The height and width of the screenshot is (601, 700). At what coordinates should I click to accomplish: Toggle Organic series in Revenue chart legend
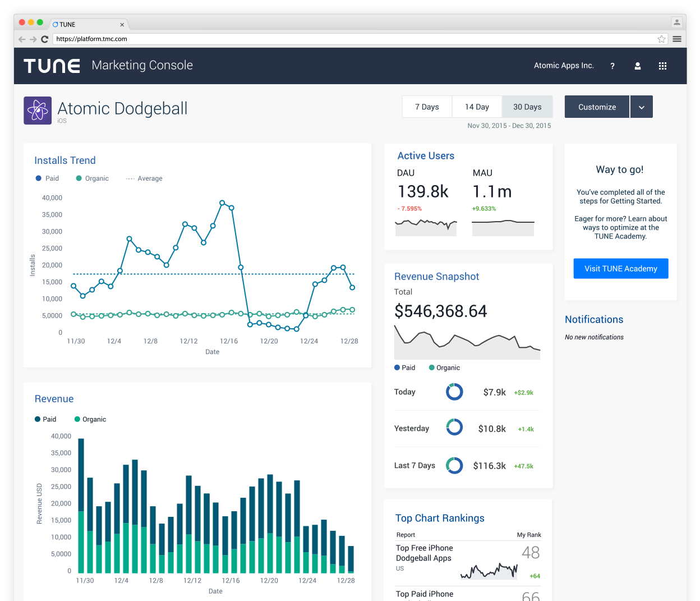90,419
